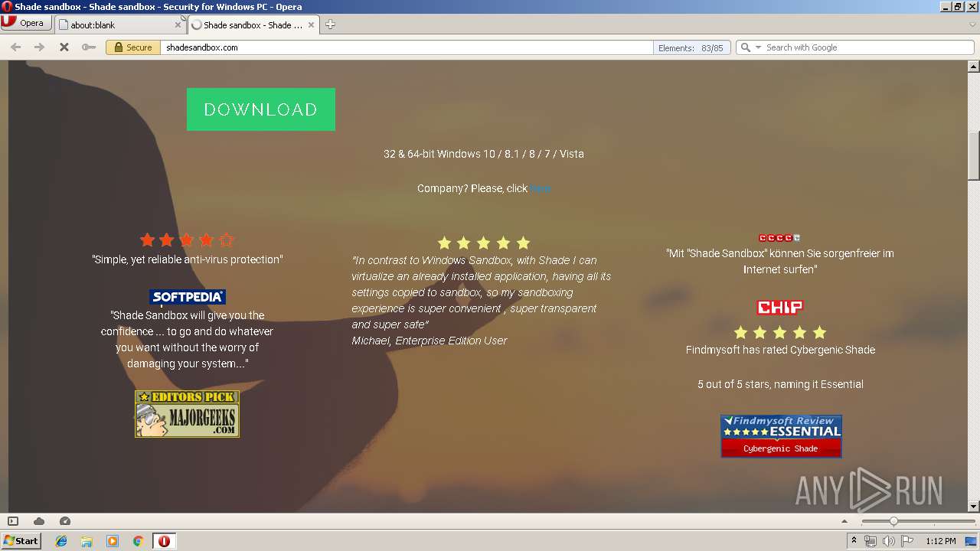Close the Shade sandbox tab
The width and height of the screenshot is (980, 551).
(312, 24)
